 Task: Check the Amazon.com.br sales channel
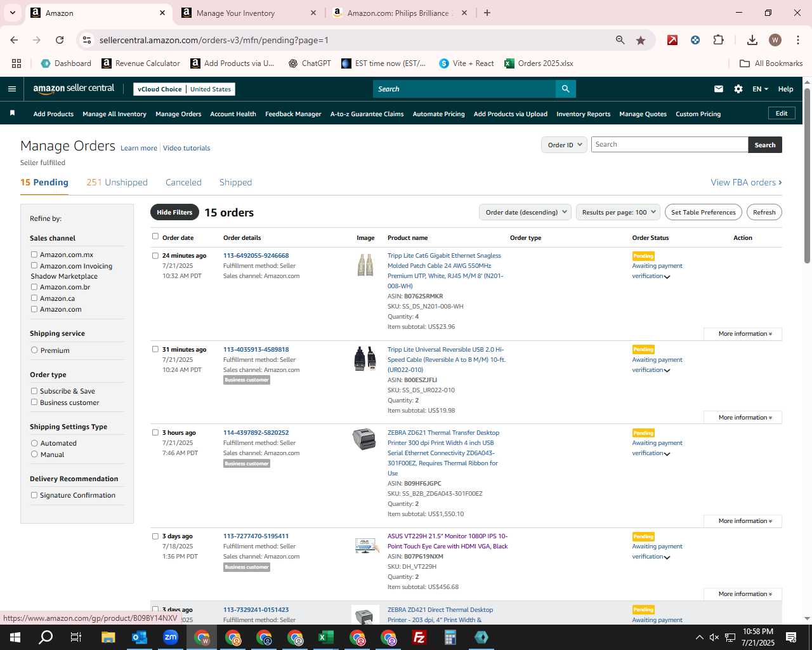click(x=34, y=287)
